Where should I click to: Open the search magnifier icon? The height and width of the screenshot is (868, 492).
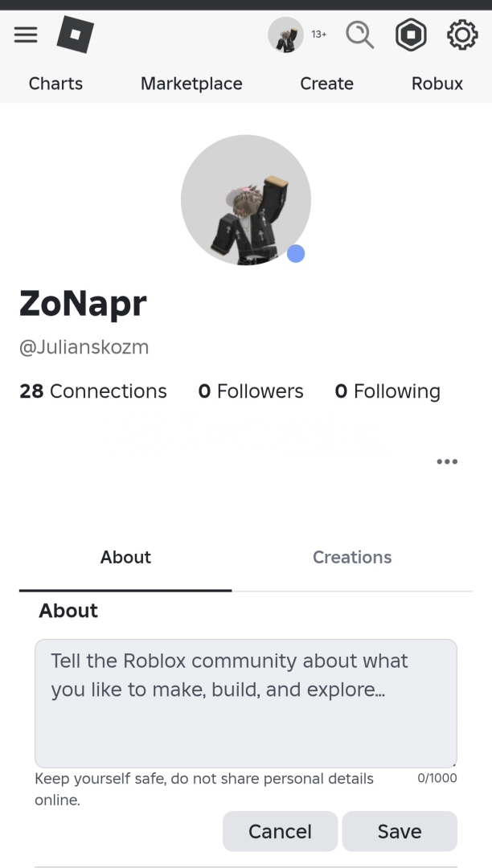pos(359,35)
